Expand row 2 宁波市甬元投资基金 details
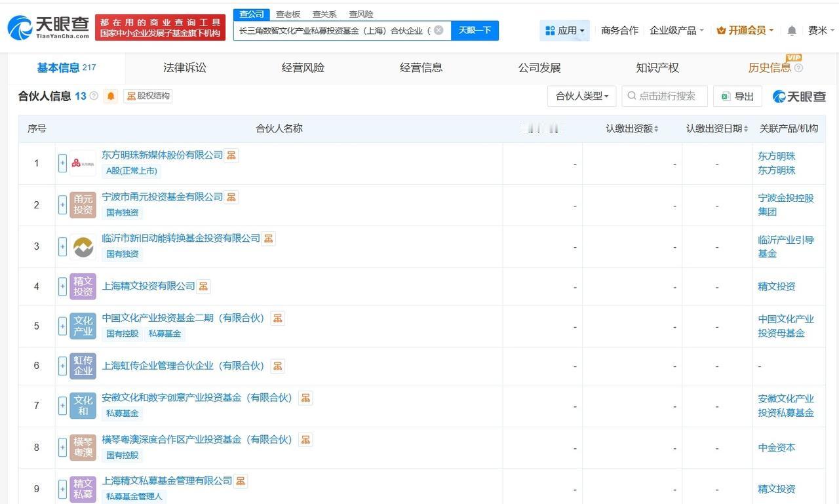Screen dimensions: 839x504 tap(63, 205)
